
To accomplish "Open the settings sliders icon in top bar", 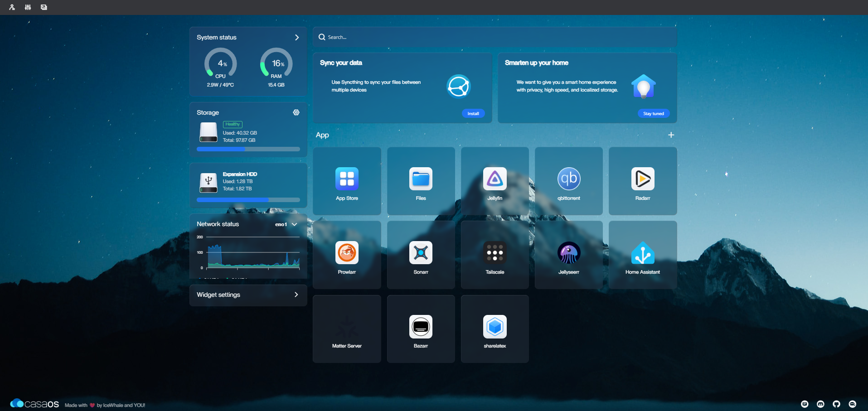I will coord(28,7).
